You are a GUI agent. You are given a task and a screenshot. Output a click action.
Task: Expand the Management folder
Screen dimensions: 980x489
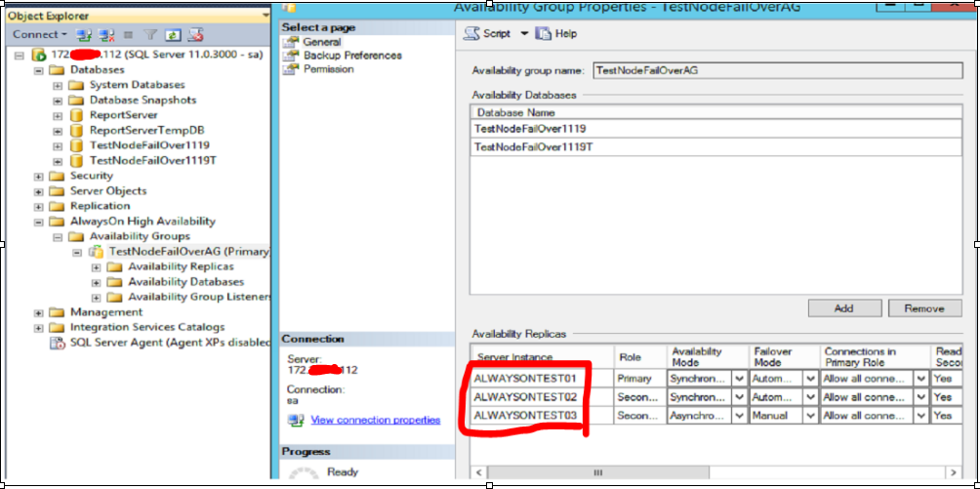pos(38,312)
